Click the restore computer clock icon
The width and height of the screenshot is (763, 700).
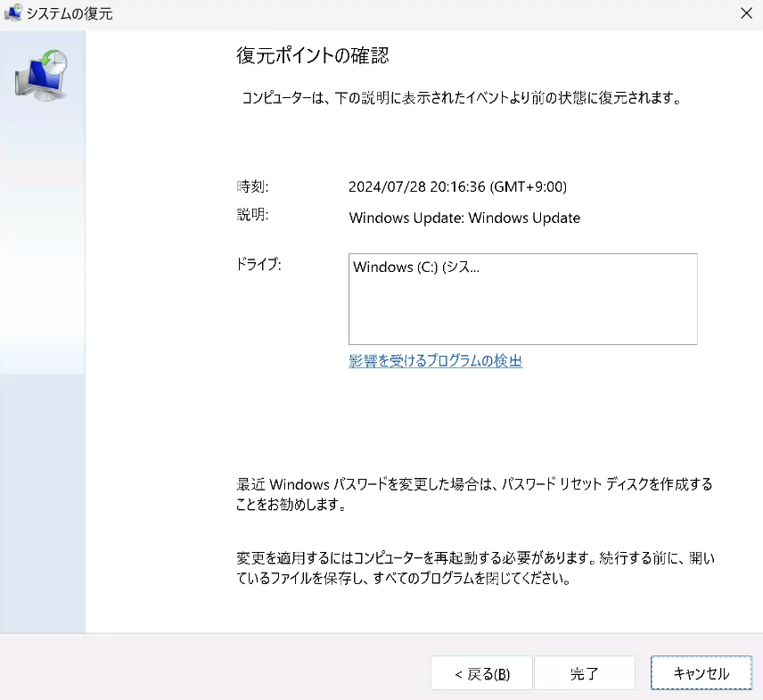(x=41, y=75)
